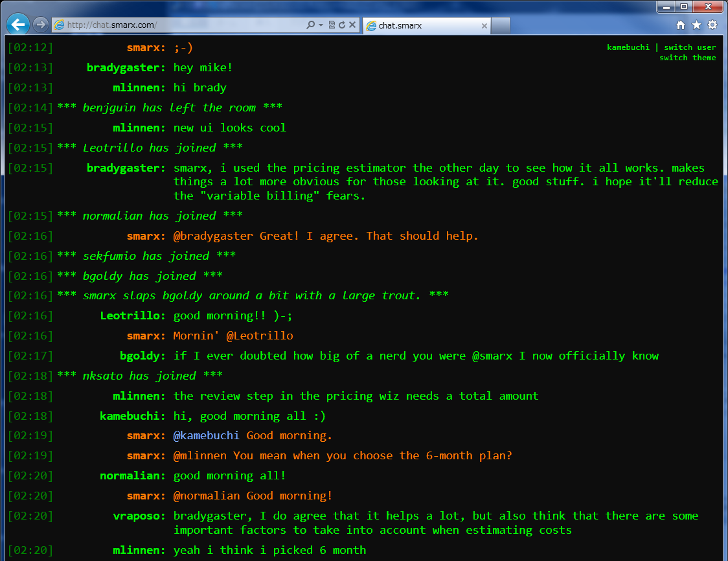Click vraposo's username label

click(x=139, y=516)
